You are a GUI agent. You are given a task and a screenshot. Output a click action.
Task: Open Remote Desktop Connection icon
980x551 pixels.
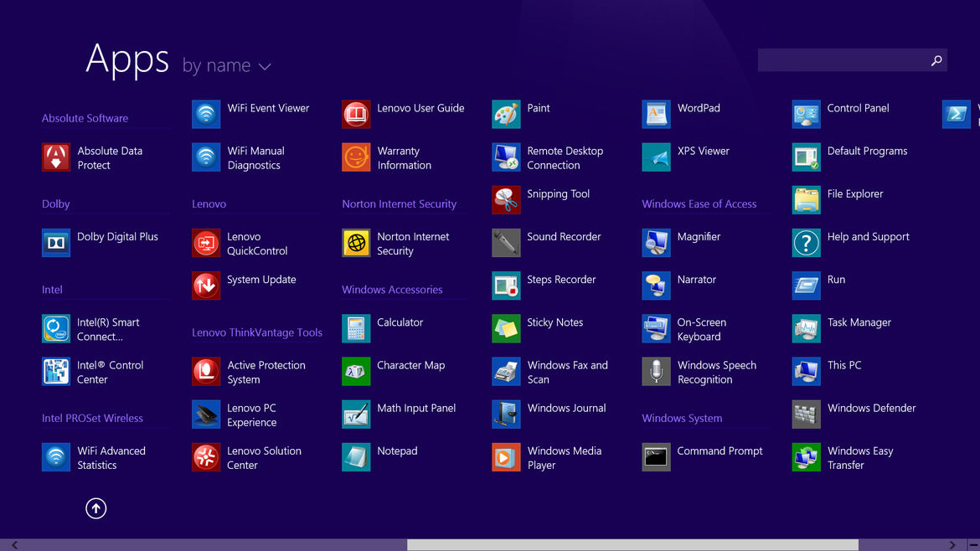click(506, 157)
